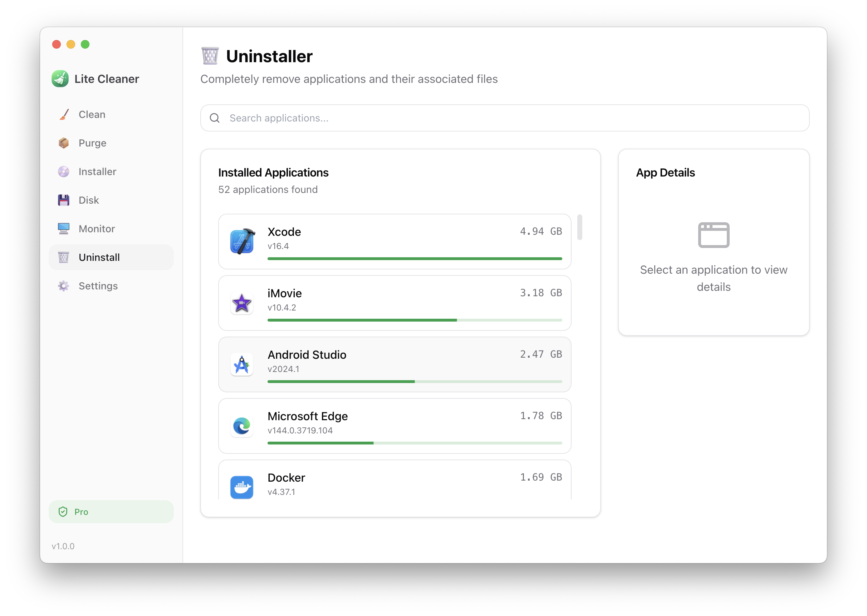Open the Disk sidebar item

(x=88, y=200)
